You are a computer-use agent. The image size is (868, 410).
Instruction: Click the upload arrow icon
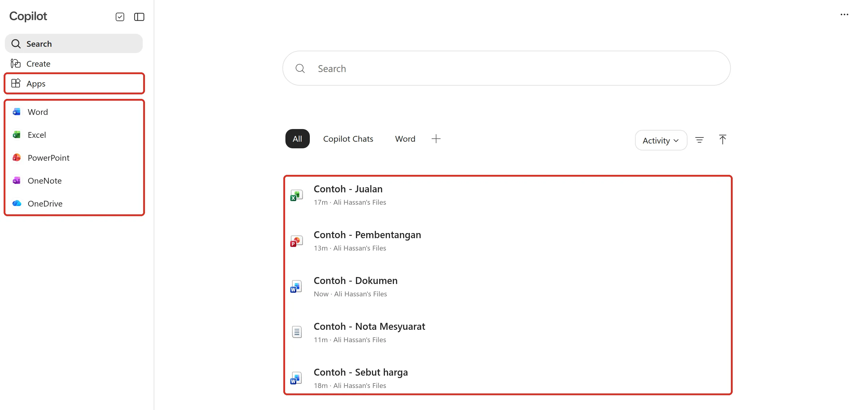[722, 139]
